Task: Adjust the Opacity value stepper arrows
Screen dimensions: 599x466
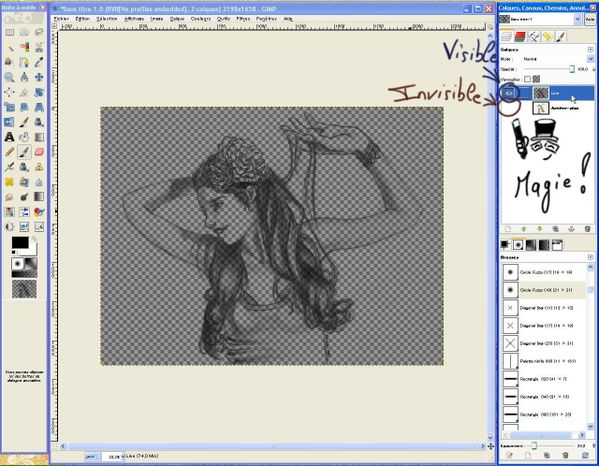Action: tap(594, 69)
